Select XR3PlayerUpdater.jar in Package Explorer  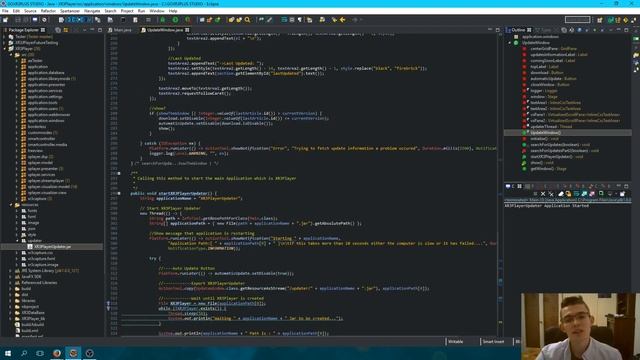pos(53,247)
